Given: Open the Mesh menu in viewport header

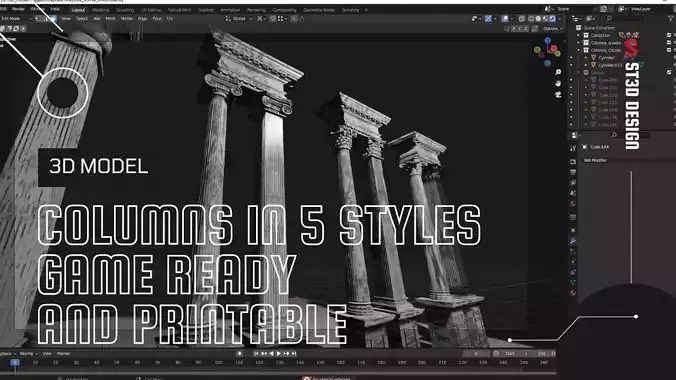Looking at the screenshot, I should 110,19.
